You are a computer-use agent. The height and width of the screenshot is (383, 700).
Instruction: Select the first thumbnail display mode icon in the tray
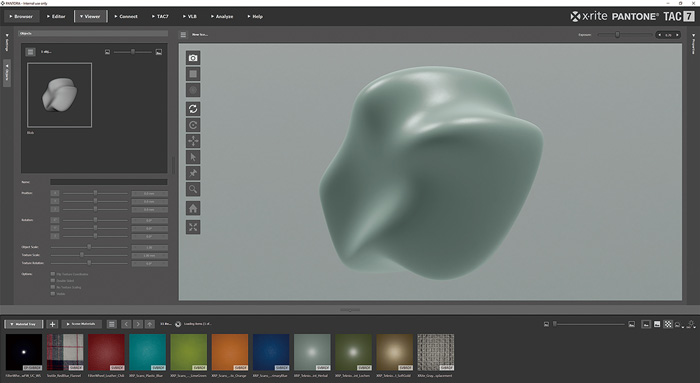point(646,324)
